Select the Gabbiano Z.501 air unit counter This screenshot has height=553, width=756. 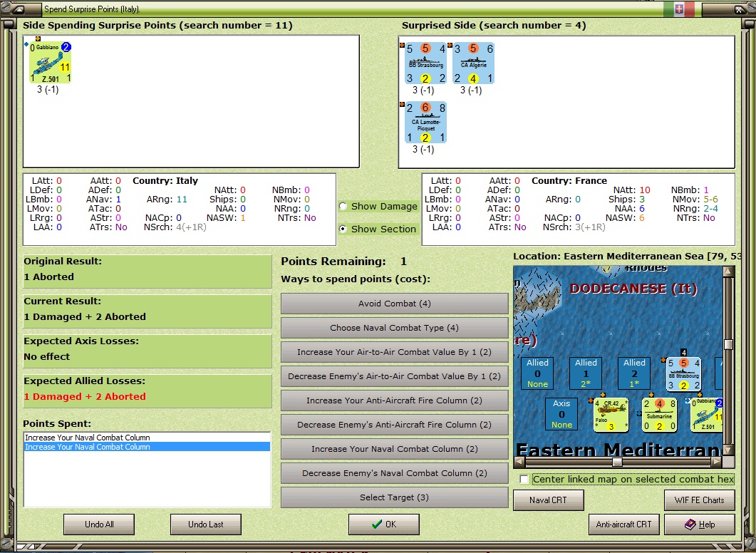coord(50,63)
